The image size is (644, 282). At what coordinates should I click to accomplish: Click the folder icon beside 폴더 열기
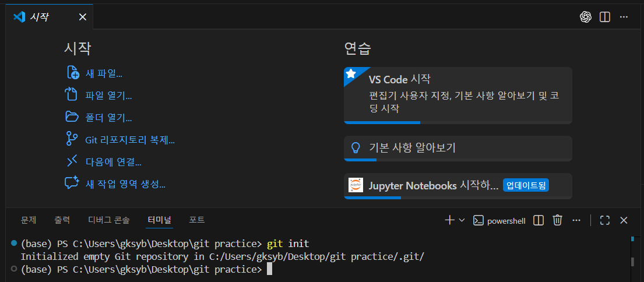(x=72, y=118)
